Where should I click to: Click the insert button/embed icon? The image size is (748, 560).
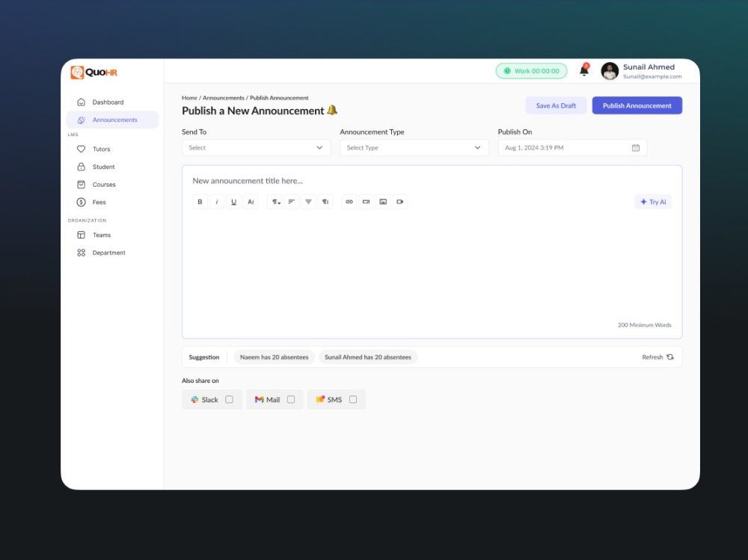[366, 202]
